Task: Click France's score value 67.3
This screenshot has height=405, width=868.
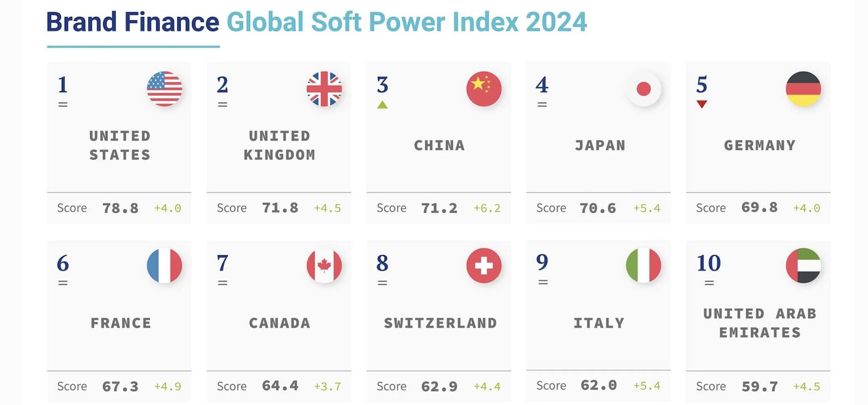Action: coord(120,387)
